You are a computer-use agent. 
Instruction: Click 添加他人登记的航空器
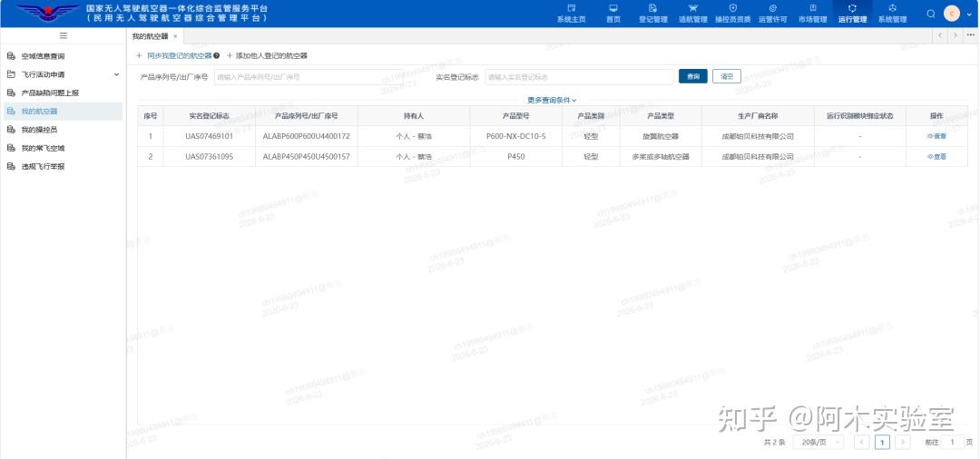(267, 56)
